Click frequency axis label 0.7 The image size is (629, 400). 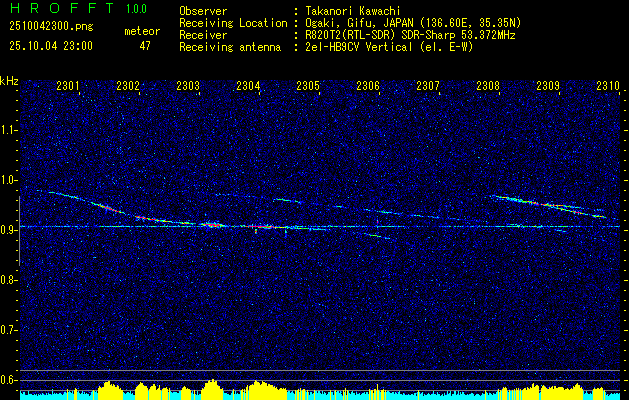pos(8,330)
